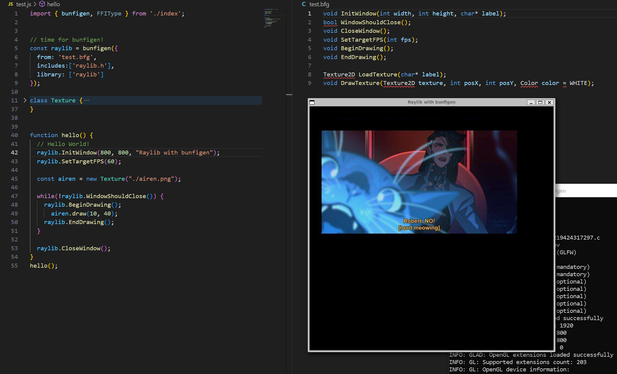Maximize the Raylib with bunfigen window
This screenshot has width=617, height=374.
[x=540, y=102]
